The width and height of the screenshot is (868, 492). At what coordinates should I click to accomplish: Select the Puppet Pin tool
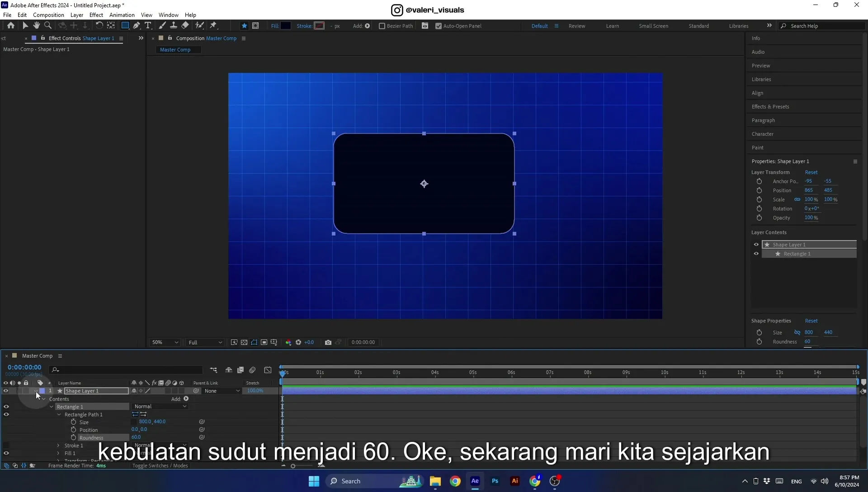tap(213, 26)
